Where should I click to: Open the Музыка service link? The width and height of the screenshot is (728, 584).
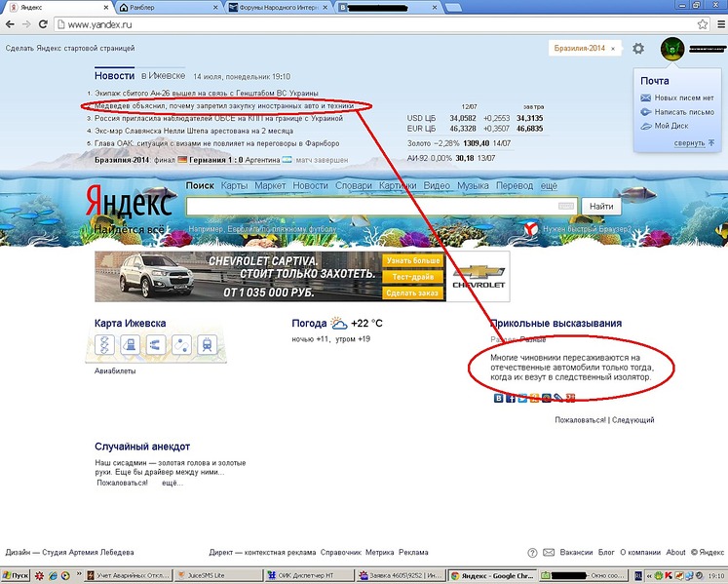click(x=473, y=185)
